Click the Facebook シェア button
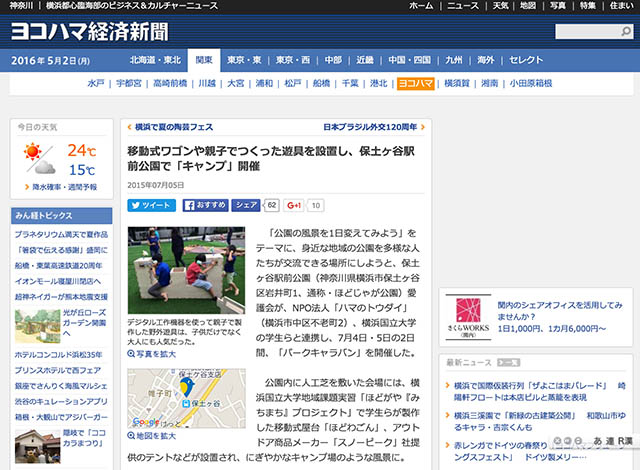Screen dimensions: 640x470 [246, 205]
